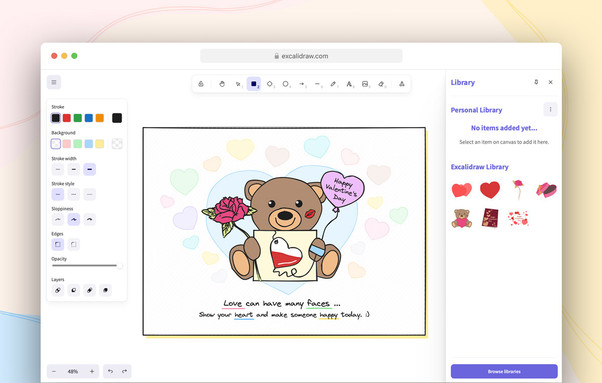Set stroke style to dotted
Image resolution: width=602 pixels, height=383 pixels.
tap(89, 194)
